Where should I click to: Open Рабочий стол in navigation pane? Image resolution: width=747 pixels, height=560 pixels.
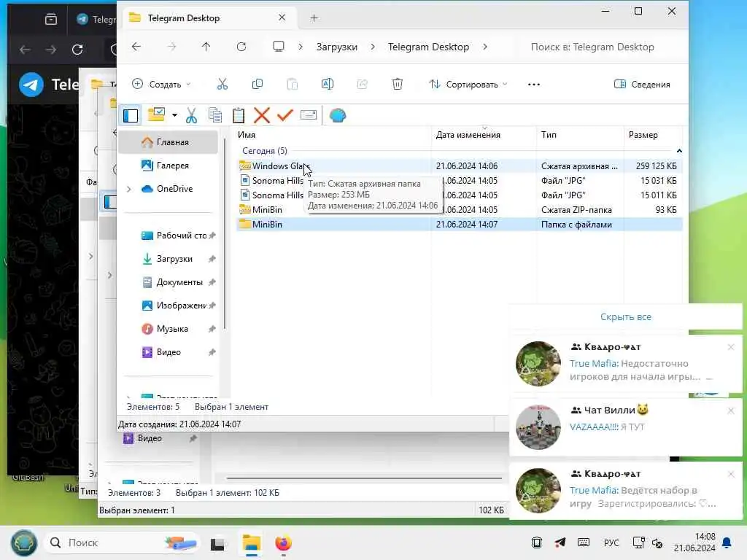pyautogui.click(x=174, y=236)
